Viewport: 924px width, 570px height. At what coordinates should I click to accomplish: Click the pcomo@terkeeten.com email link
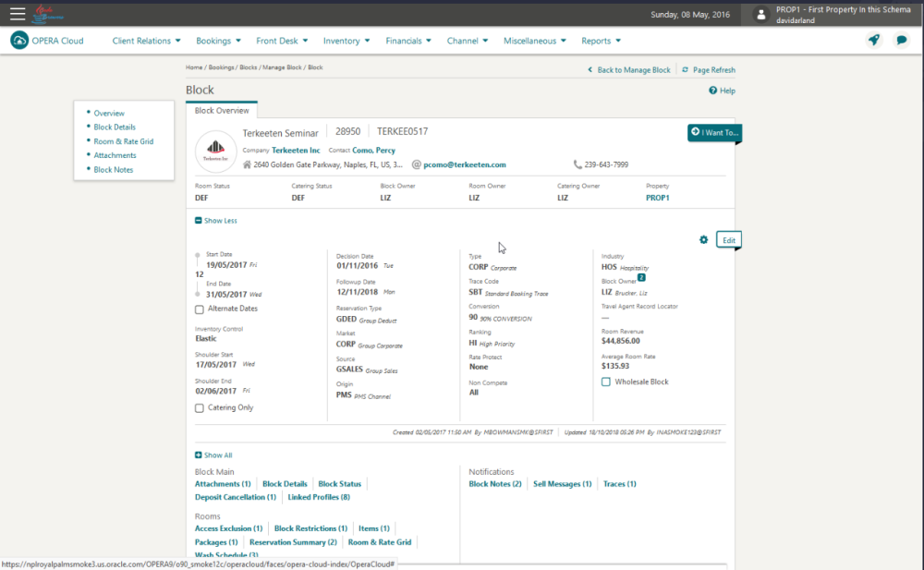(x=465, y=164)
